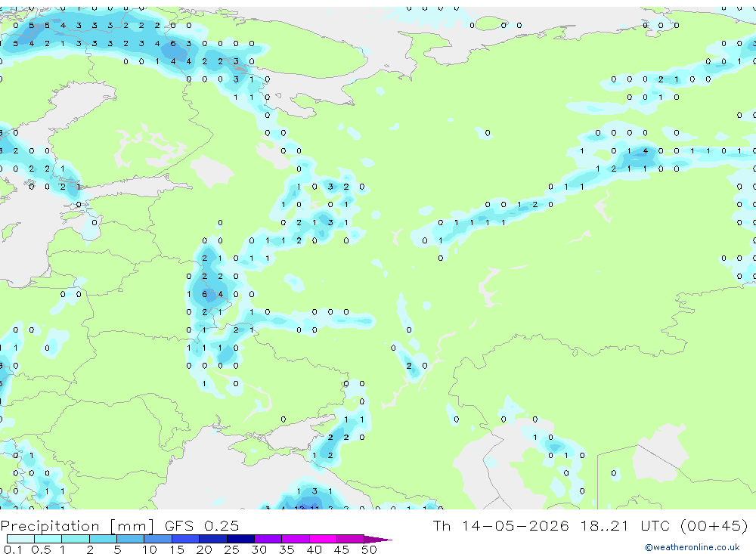Click the legend swatch between 20 and 25
Viewport: 756px width, 554px height.
pos(213,539)
